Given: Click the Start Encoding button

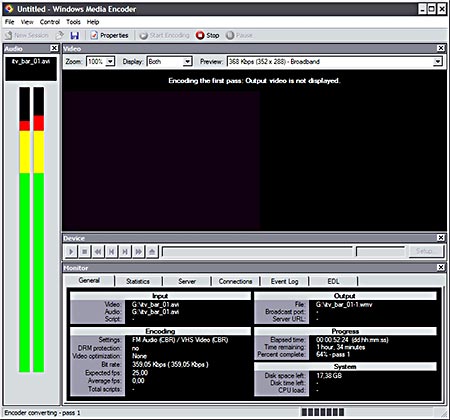Looking at the screenshot, I should point(164,35).
